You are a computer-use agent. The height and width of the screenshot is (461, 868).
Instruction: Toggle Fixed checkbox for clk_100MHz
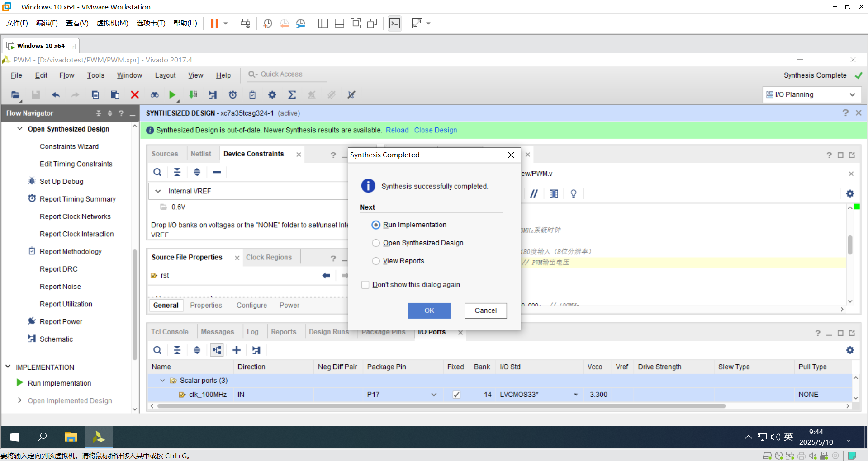tap(456, 395)
